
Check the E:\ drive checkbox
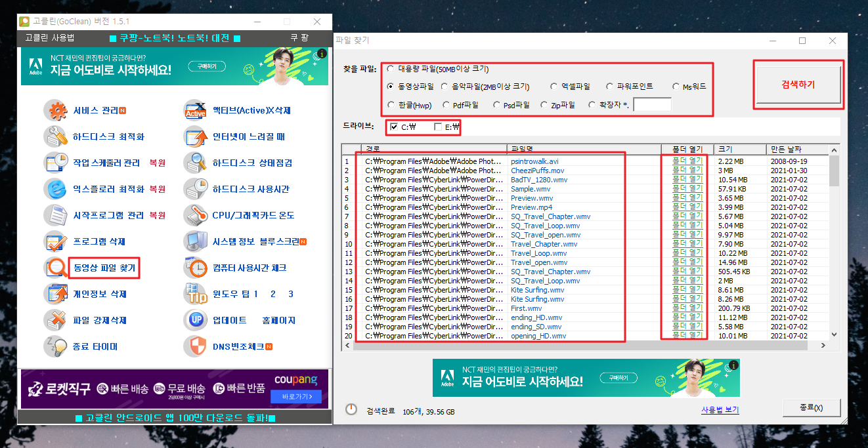(438, 127)
